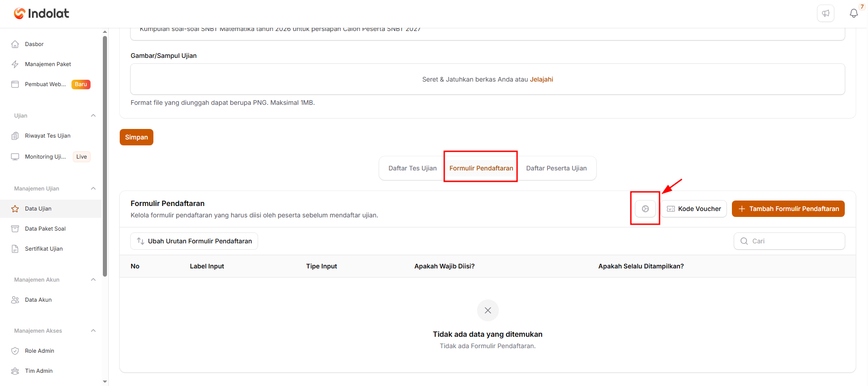Click the announcement megaphone icon
The image size is (868, 386).
(826, 13)
